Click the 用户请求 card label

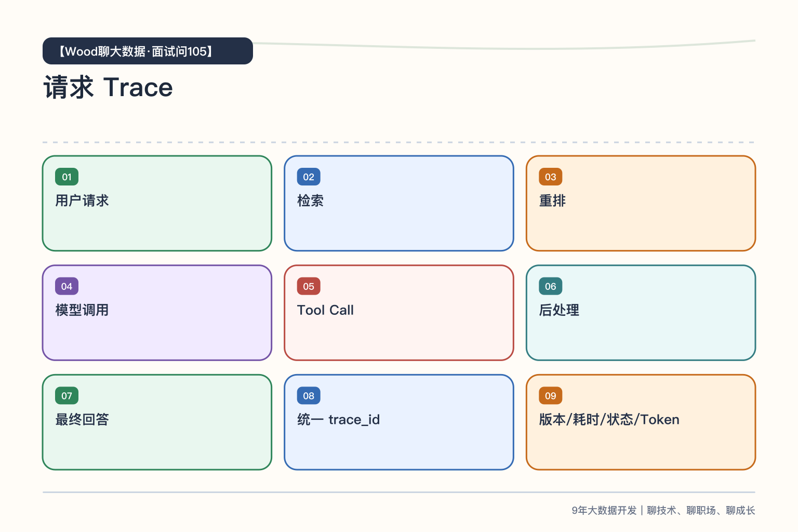[x=82, y=201]
